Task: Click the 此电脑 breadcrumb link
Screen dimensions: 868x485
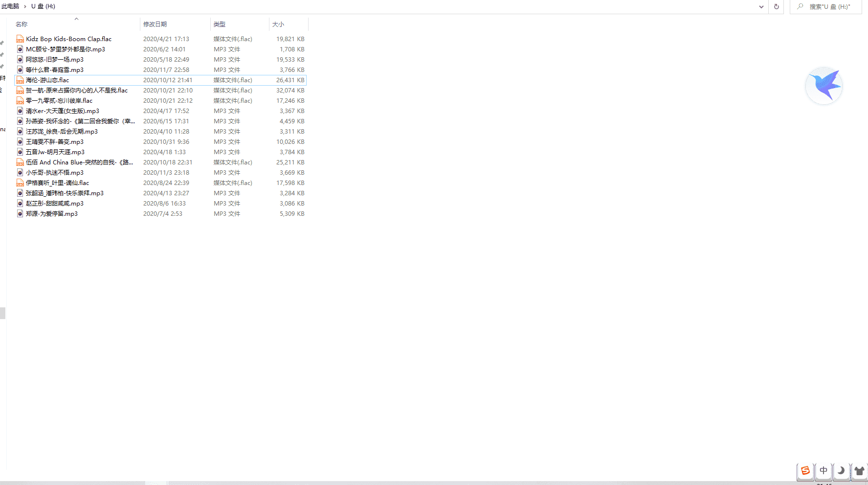Action: point(10,6)
